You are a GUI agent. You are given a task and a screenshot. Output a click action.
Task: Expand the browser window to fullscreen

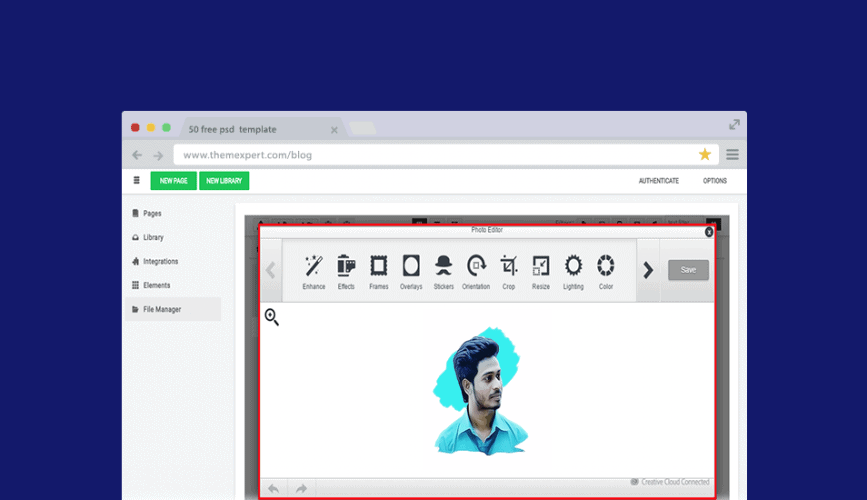pyautogui.click(x=734, y=124)
